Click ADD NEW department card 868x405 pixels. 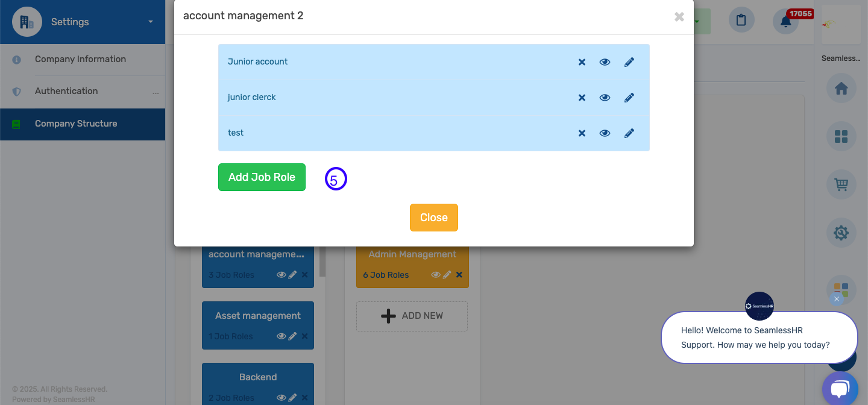tap(412, 316)
